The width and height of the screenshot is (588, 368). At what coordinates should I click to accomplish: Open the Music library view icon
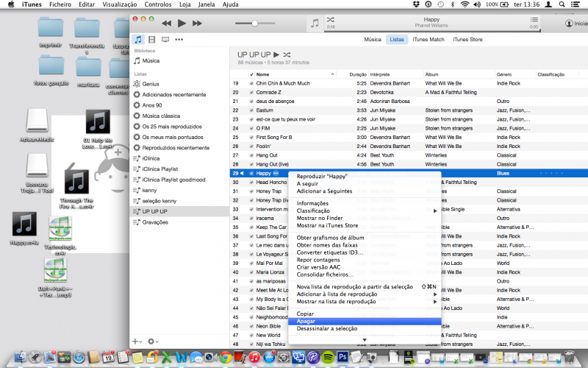(x=138, y=40)
